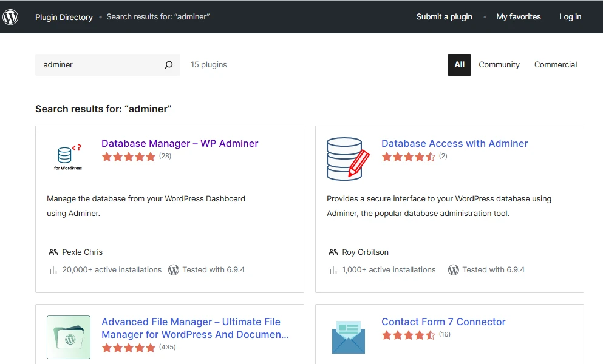Screen dimensions: 603x364
Task: Click the authors icon beside Pexle Chris
Action: [x=53, y=252]
